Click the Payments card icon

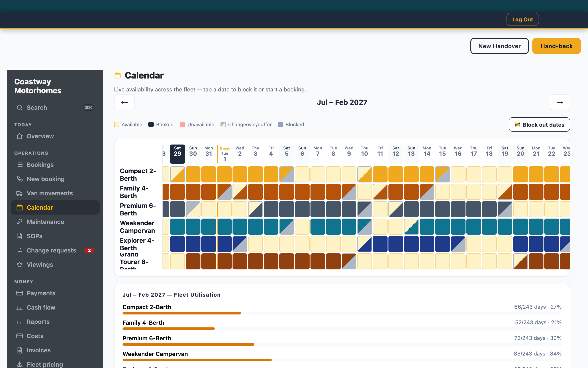point(20,293)
